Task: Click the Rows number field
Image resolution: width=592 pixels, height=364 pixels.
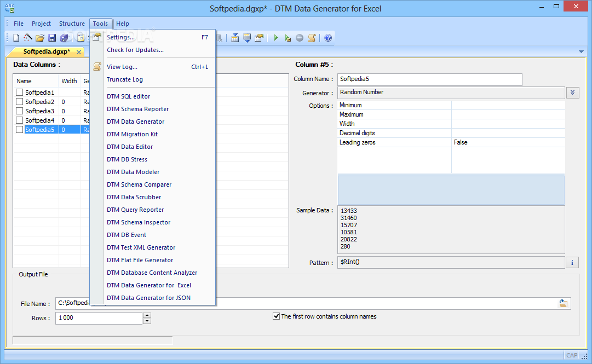Action: tap(99, 318)
